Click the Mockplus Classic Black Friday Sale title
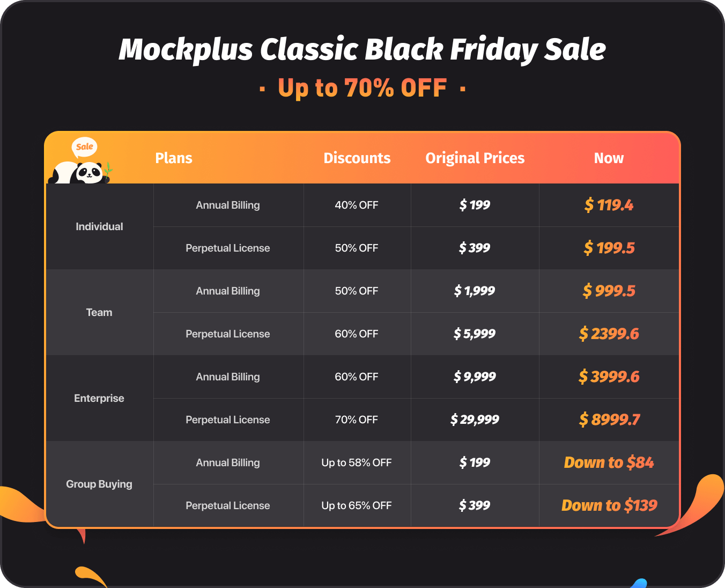Screen dimensions: 725x588 click(362, 50)
